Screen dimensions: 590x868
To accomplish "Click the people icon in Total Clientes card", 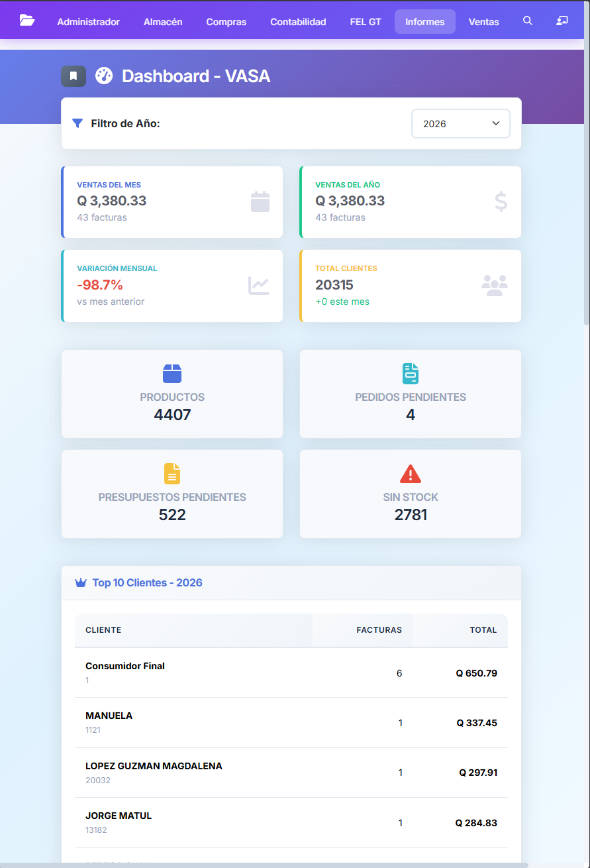I will (494, 285).
